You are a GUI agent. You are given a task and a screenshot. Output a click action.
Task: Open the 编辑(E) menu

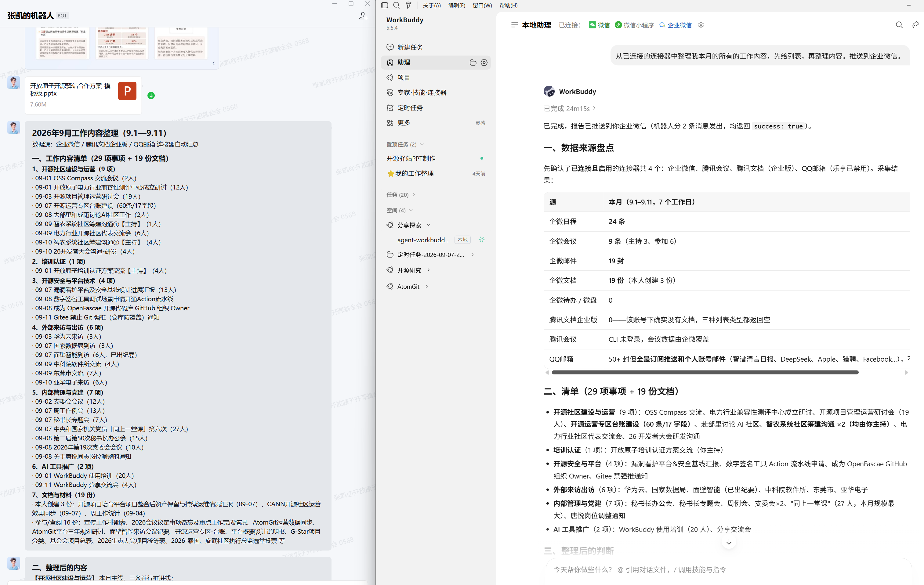pyautogui.click(x=457, y=5)
